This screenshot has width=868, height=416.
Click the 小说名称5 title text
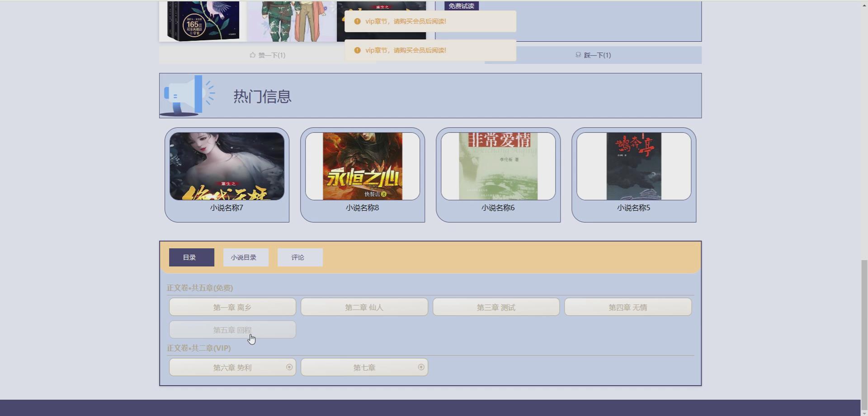(633, 208)
